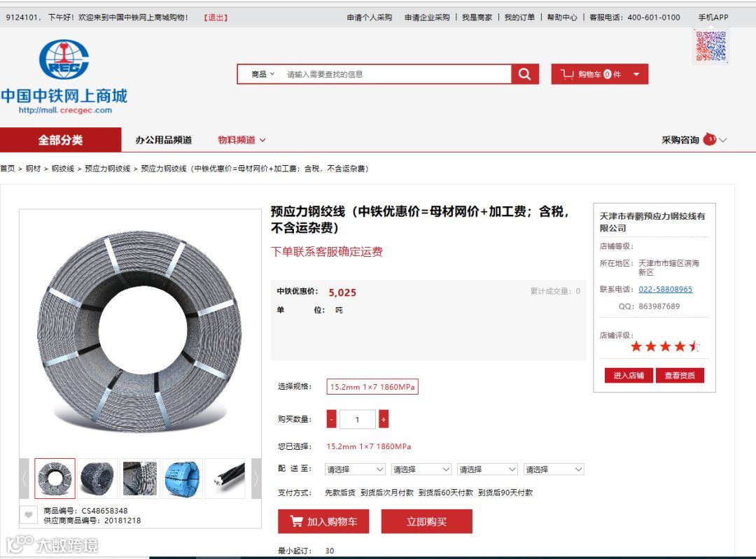
Task: Click the red 采购咨询 chat icon
Action: [709, 139]
